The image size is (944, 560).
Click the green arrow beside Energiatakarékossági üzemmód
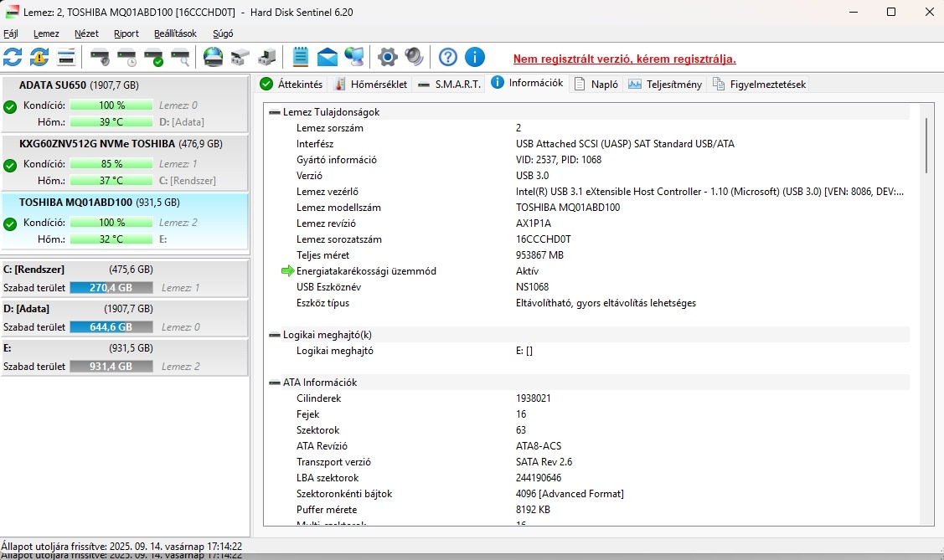click(288, 270)
